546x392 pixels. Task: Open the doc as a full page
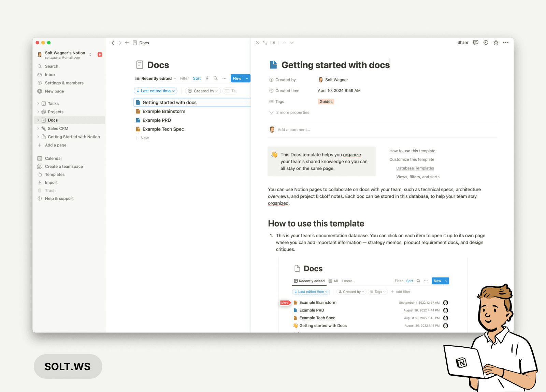265,43
